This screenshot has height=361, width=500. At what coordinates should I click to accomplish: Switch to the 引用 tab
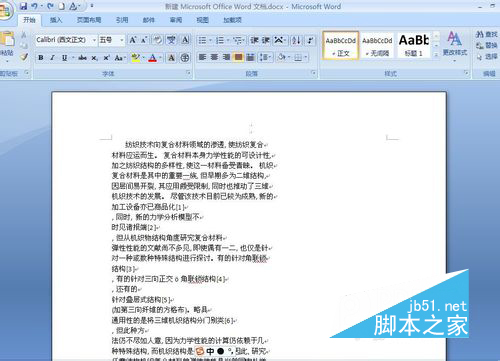tap(122, 20)
